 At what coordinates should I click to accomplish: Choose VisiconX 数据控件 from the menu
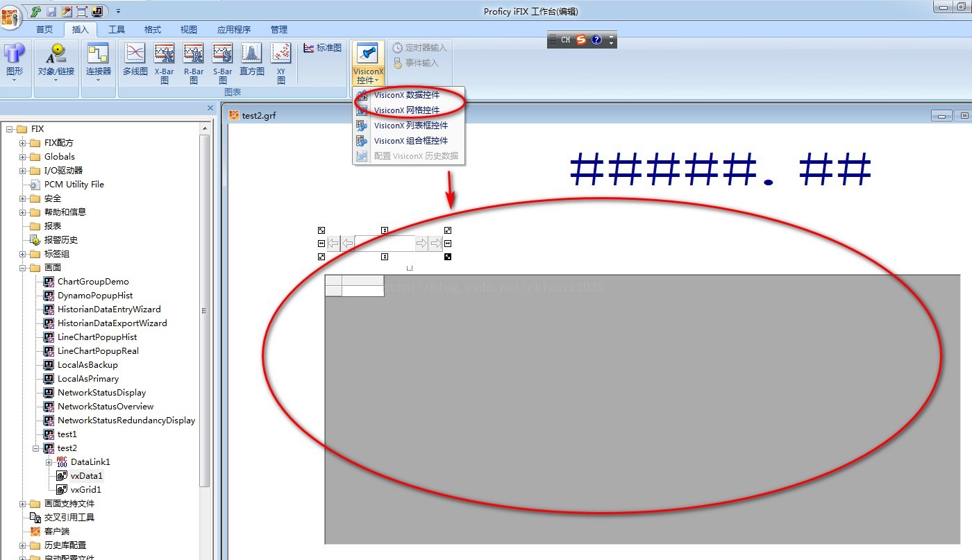(x=407, y=95)
